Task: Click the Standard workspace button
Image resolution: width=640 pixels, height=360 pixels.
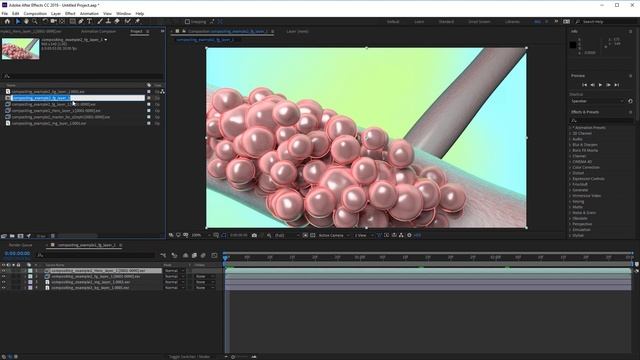Action: (446, 22)
